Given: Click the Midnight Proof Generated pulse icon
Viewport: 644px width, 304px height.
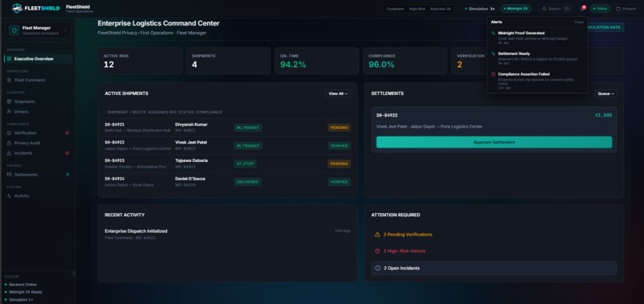Looking at the screenshot, I should click(x=493, y=33).
